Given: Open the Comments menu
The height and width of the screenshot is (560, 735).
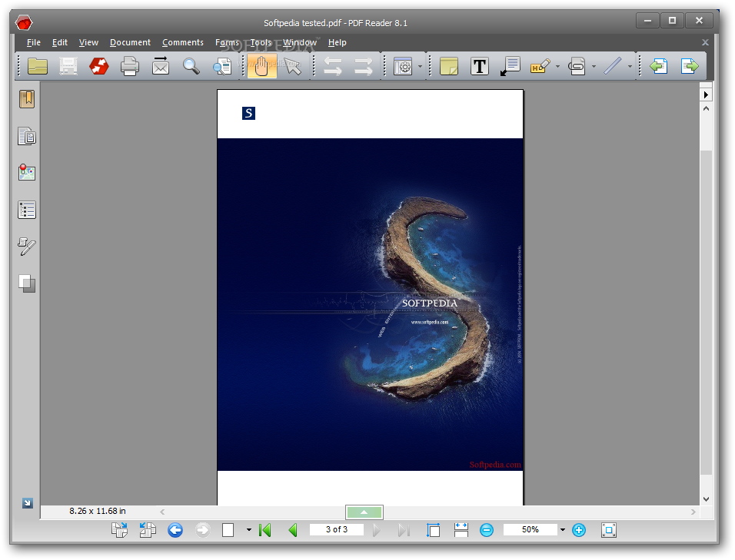Looking at the screenshot, I should 183,42.
